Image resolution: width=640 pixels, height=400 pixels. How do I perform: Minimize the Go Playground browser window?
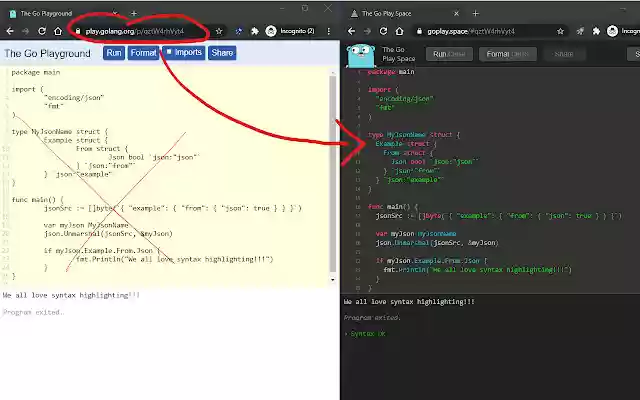click(282, 8)
